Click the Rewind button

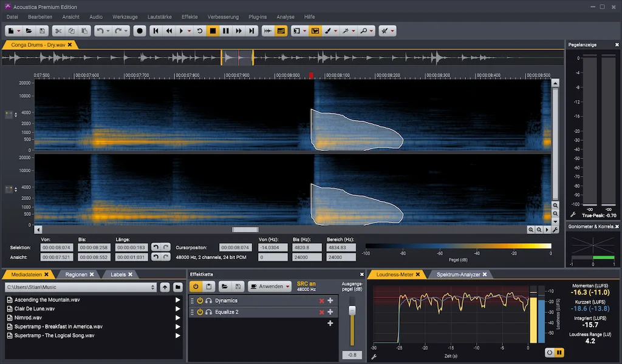pyautogui.click(x=169, y=31)
